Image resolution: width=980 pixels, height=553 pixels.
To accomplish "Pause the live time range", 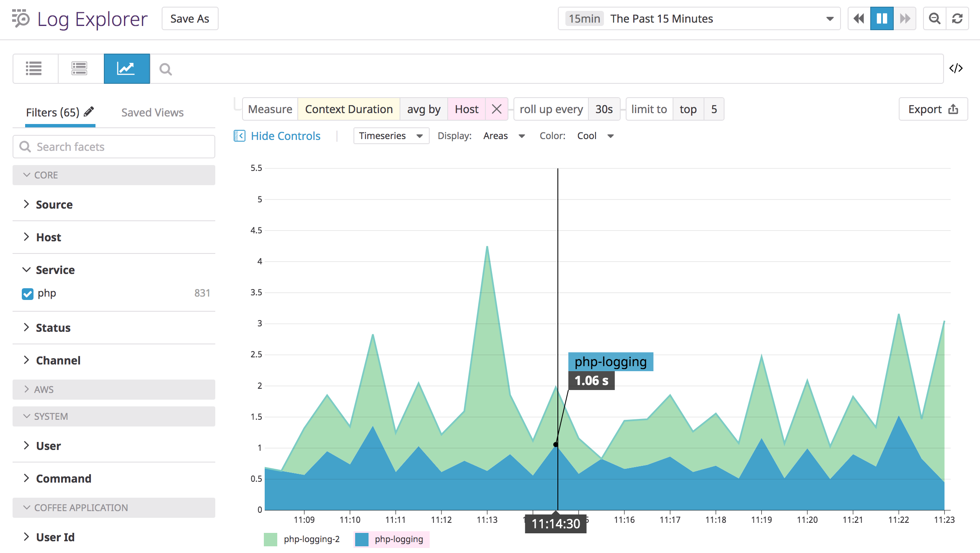I will pyautogui.click(x=882, y=18).
